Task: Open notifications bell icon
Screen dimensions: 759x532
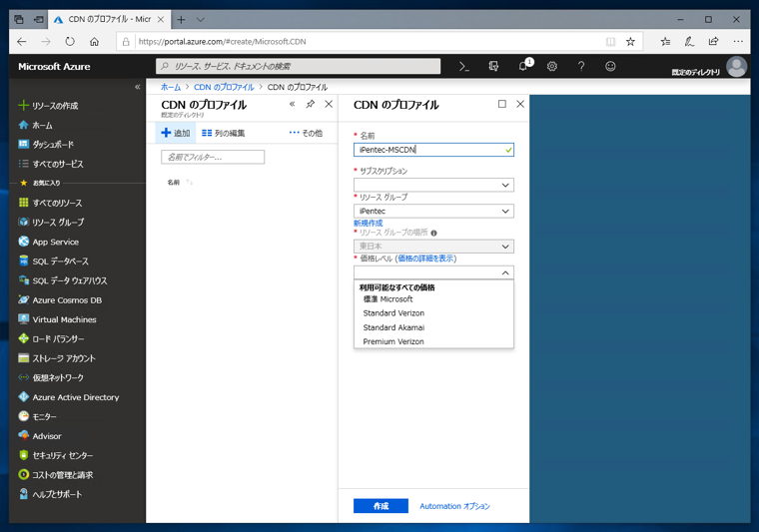Action: click(x=523, y=66)
